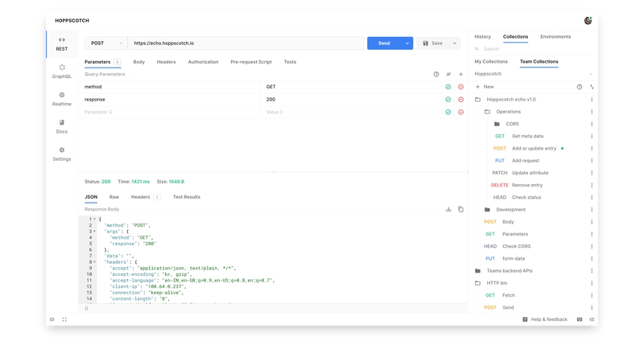Open the REST section in sidebar

tap(62, 44)
